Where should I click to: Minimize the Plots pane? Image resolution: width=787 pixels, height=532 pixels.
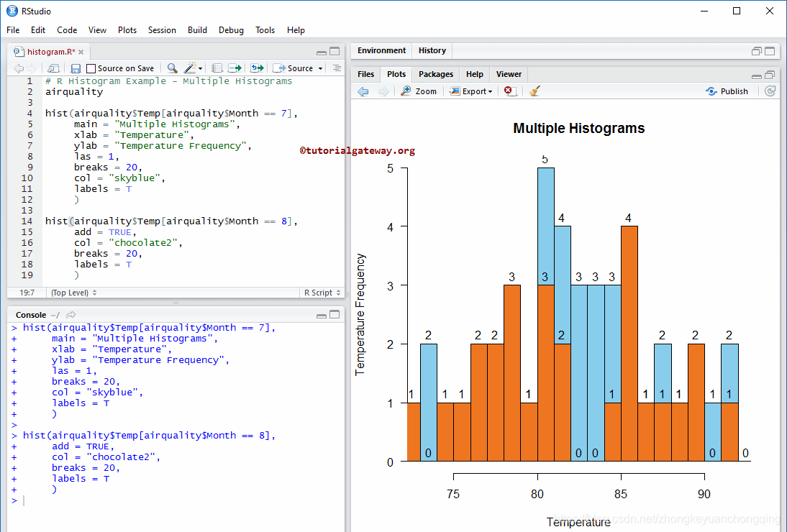[x=756, y=75]
